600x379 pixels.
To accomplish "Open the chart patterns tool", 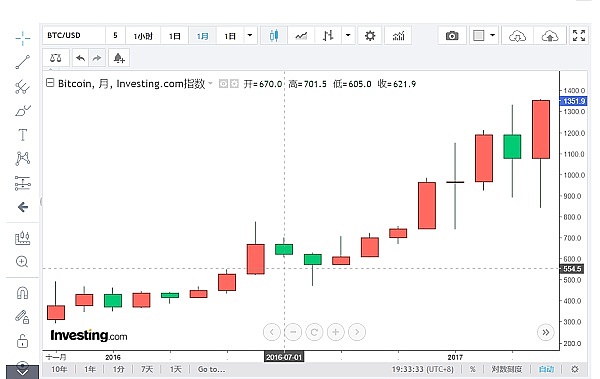I will click(23, 158).
